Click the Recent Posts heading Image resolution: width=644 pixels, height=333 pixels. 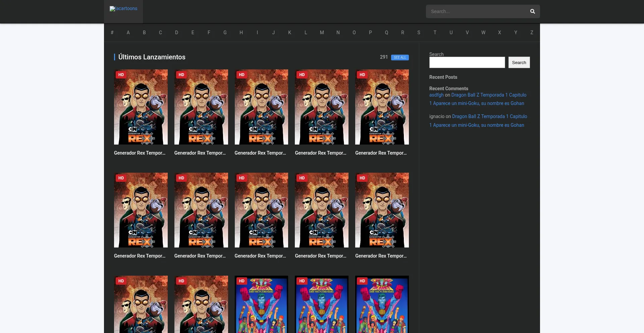coord(443,77)
